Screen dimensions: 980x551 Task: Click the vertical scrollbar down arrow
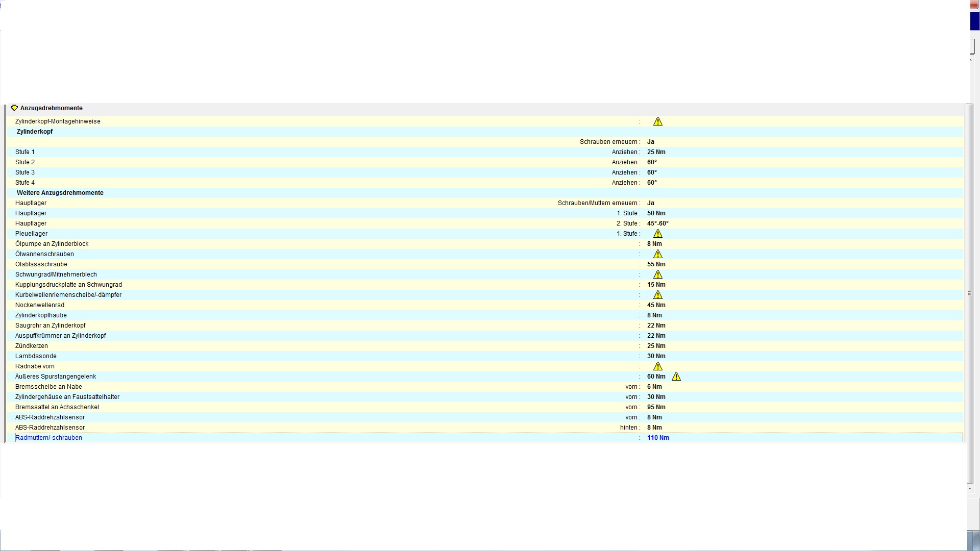[970, 489]
